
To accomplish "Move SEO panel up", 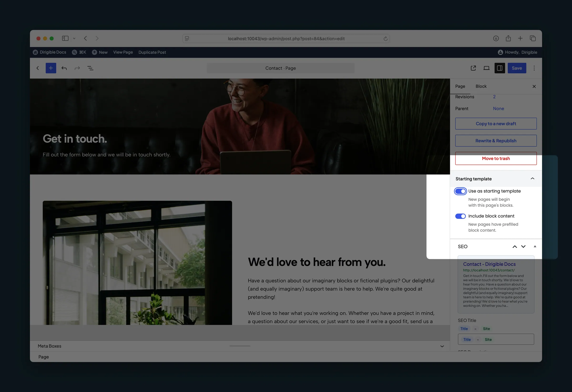I will 515,247.
